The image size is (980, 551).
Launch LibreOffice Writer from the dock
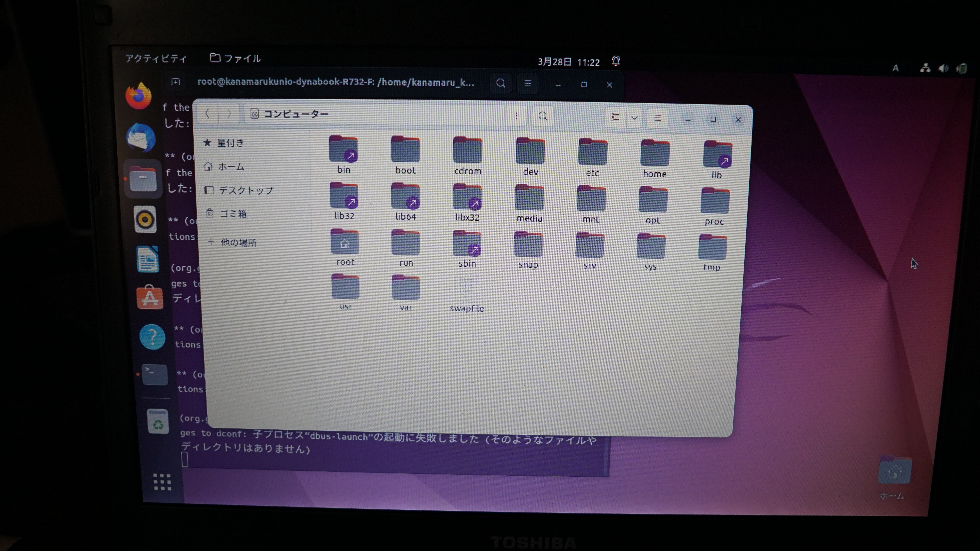coord(148,259)
